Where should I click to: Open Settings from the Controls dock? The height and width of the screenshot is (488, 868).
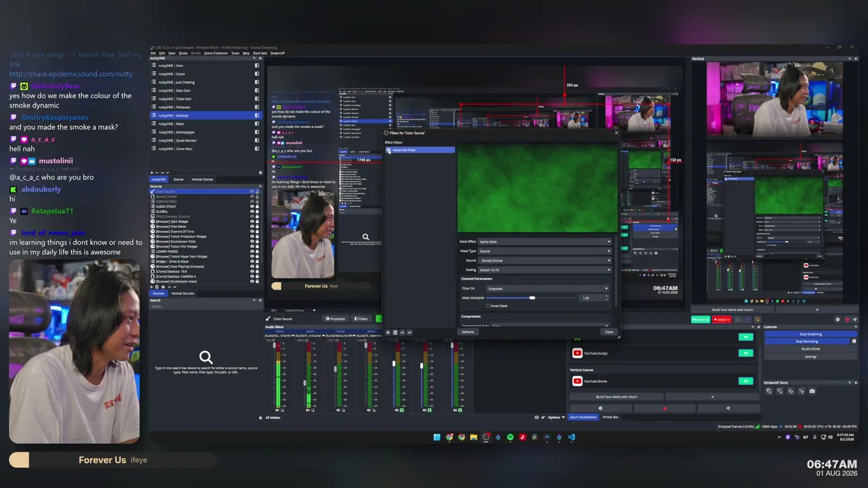point(810,357)
